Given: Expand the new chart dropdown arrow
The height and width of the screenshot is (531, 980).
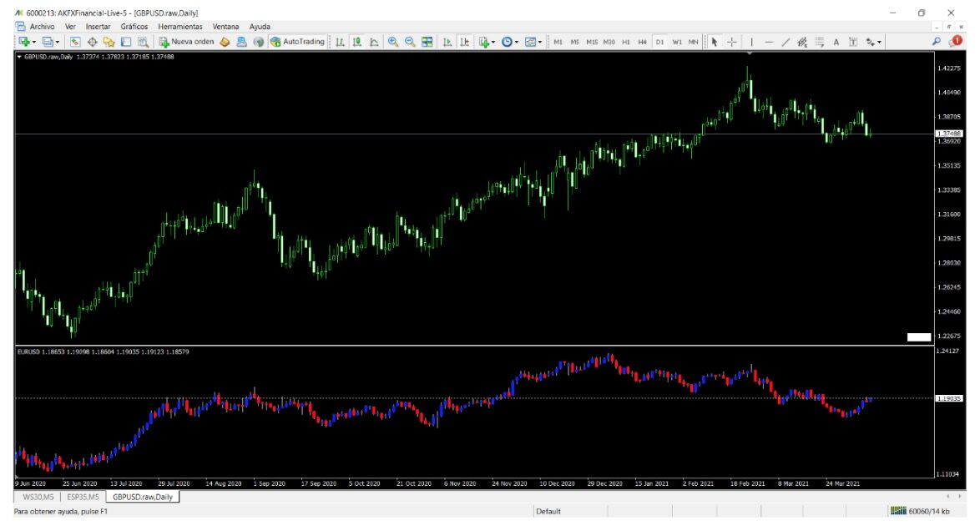Looking at the screenshot, I should (x=36, y=42).
